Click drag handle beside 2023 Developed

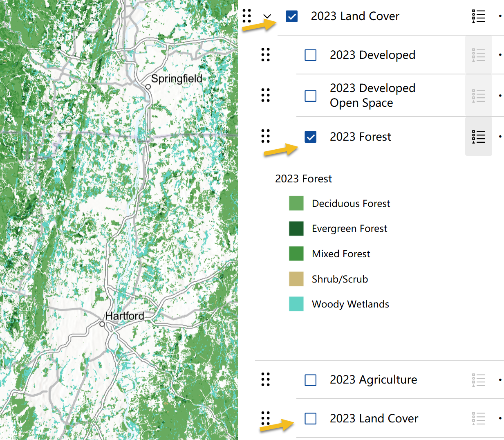click(266, 55)
